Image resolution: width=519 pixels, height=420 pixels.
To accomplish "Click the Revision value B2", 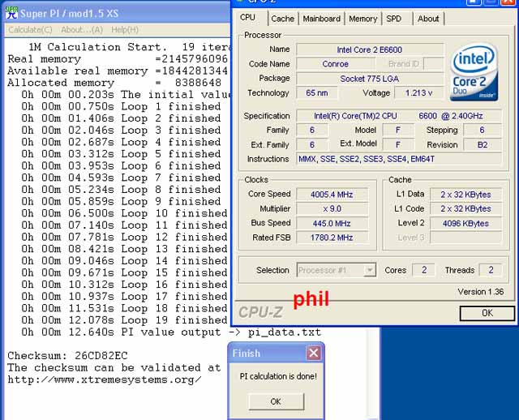I will point(483,145).
